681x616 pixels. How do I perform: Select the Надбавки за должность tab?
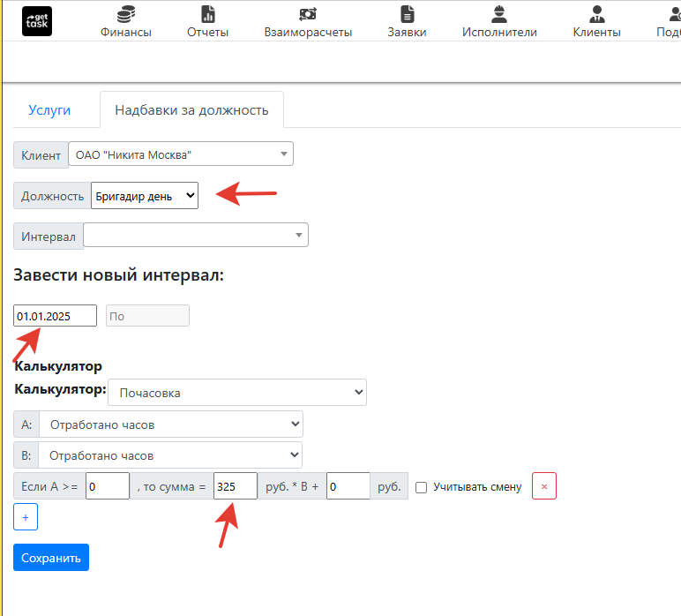191,110
